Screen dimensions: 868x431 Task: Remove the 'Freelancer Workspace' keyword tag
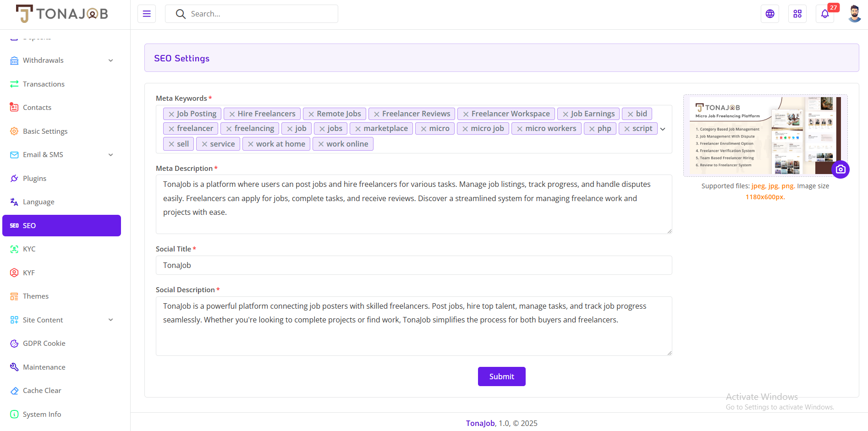point(466,114)
